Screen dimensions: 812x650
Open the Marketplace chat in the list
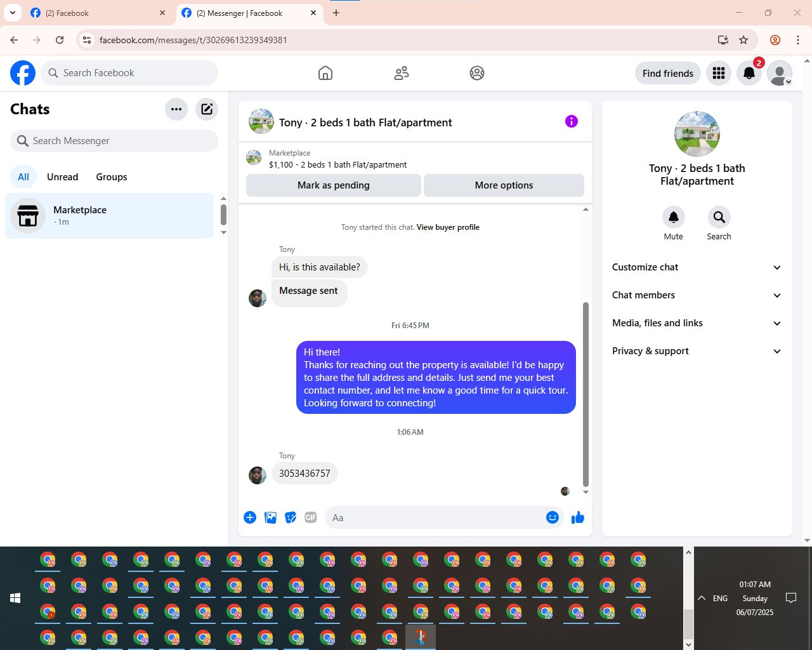click(110, 216)
